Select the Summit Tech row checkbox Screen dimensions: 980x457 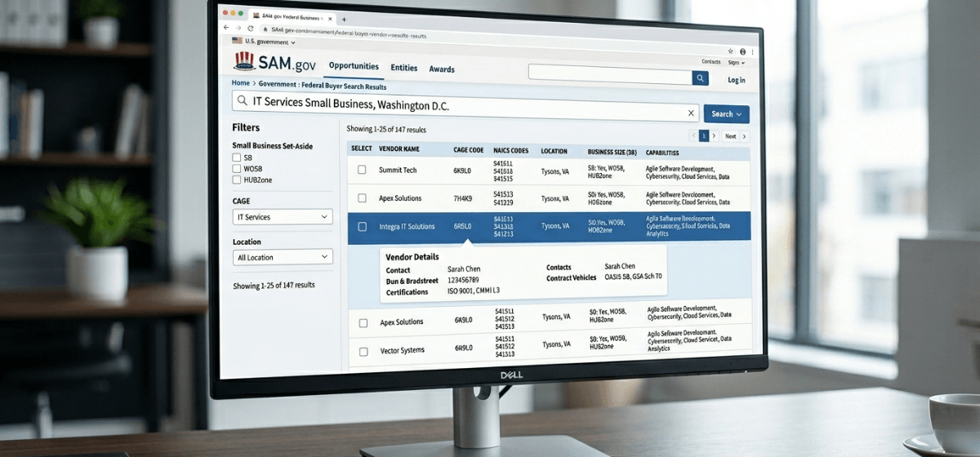(362, 170)
